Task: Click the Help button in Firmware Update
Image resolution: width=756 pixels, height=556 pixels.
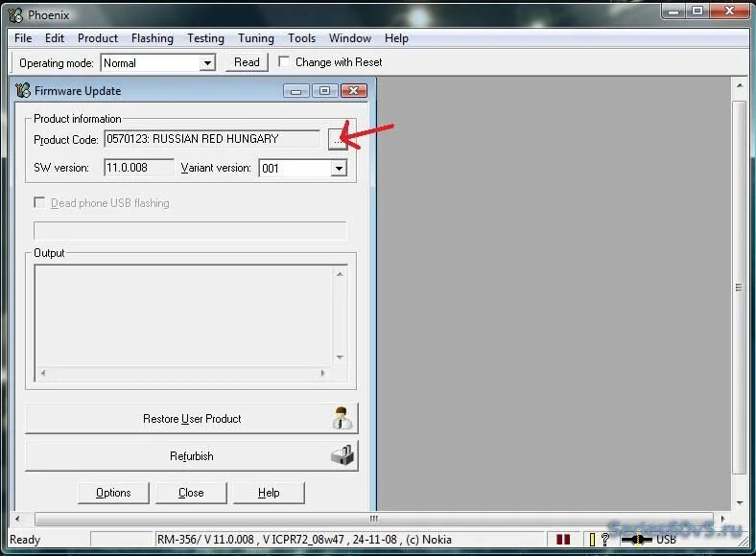Action: pos(269,493)
